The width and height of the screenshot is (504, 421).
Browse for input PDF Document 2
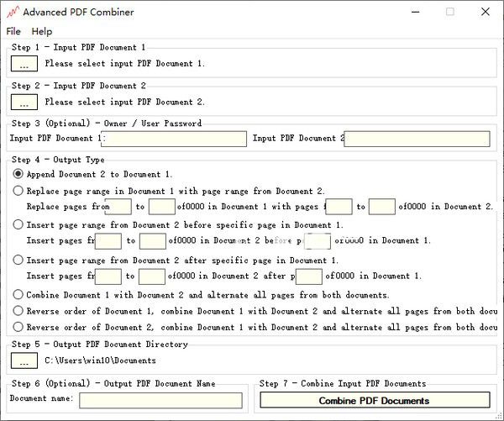(24, 102)
